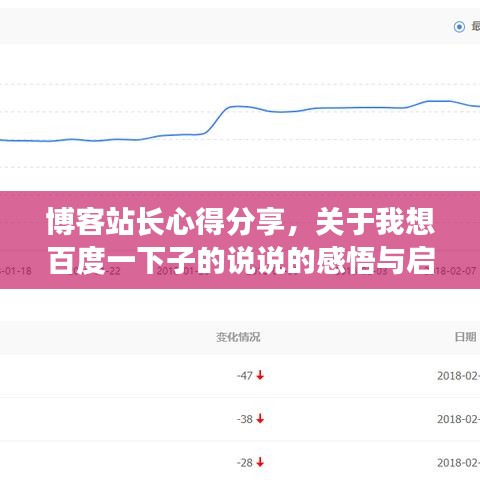
Task: Click the -28 change value
Action: tap(245, 463)
